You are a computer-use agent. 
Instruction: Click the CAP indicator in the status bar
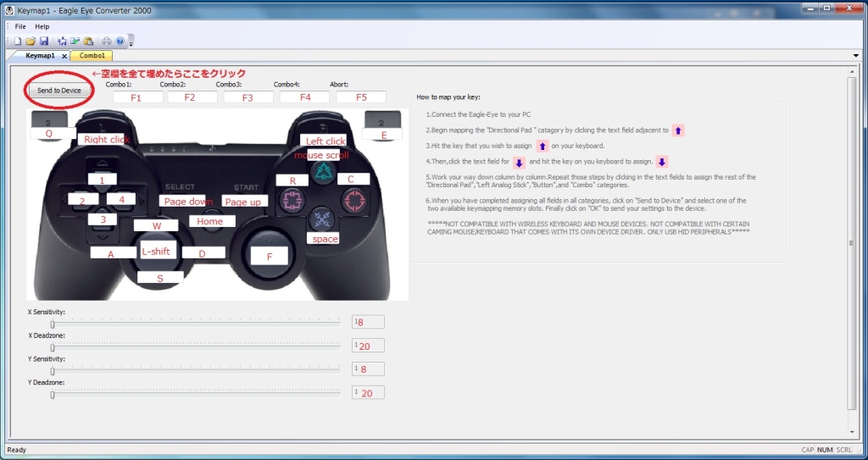click(x=808, y=450)
